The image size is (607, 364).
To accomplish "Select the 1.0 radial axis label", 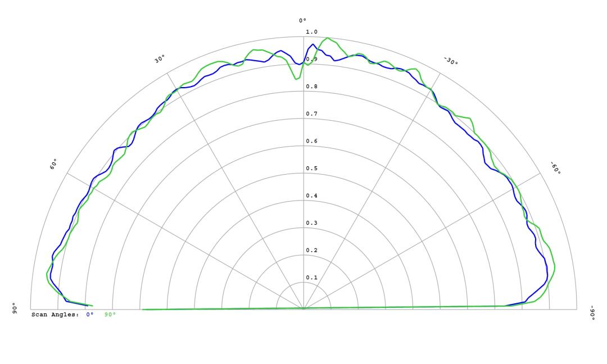I will (311, 32).
